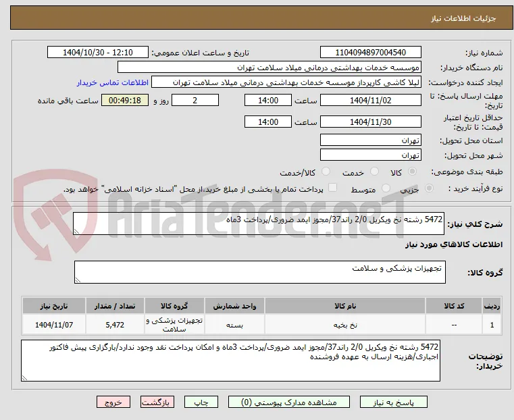This screenshot has height=420, width=514.
Task: Click the تعداد / مقدار column header
Action: [x=115, y=306]
